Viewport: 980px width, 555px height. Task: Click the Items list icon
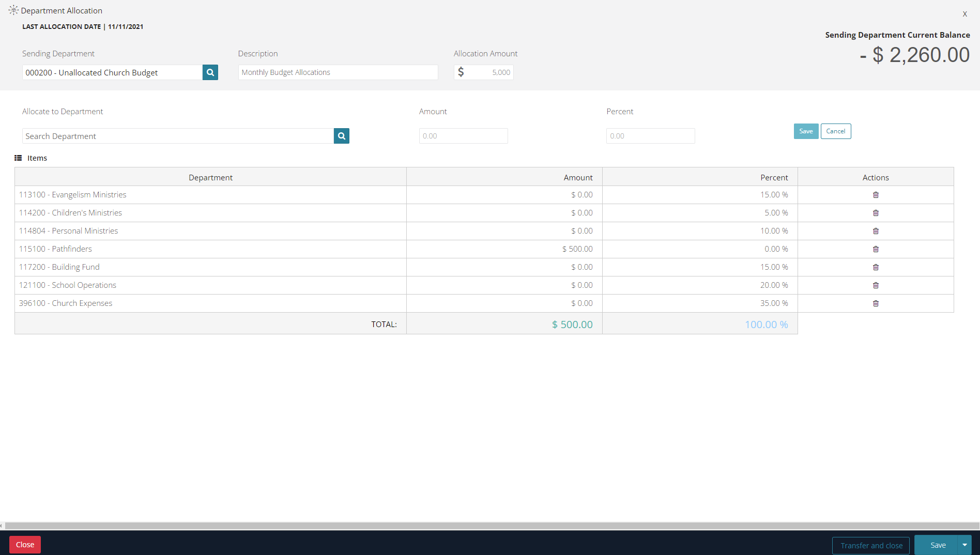[18, 158]
